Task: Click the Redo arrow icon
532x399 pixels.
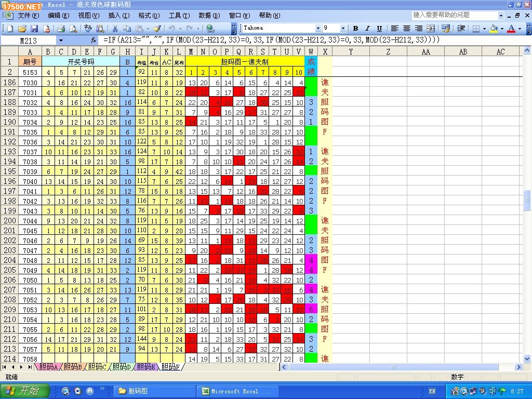Action: tap(190, 29)
